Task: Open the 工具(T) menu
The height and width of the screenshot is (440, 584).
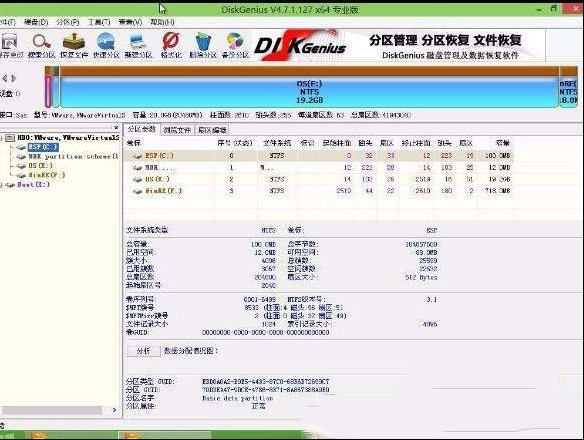Action: coord(99,22)
